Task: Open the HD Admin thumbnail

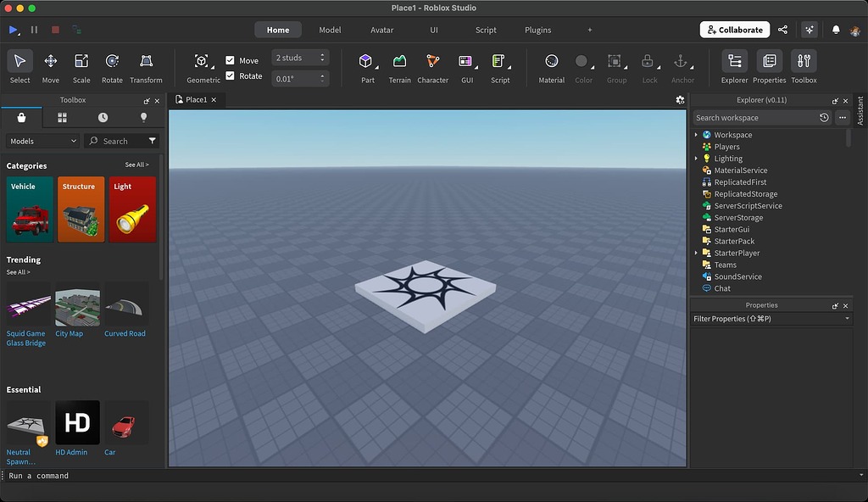Action: point(77,421)
